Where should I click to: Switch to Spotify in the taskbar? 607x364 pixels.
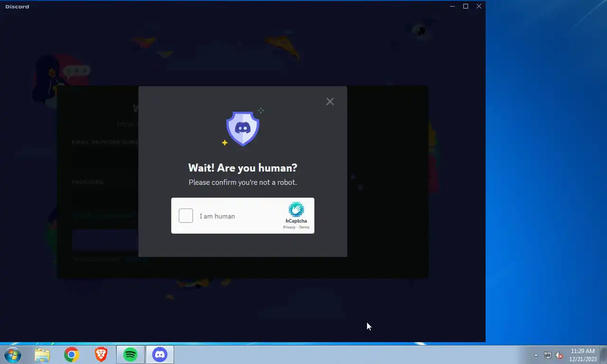pos(130,355)
